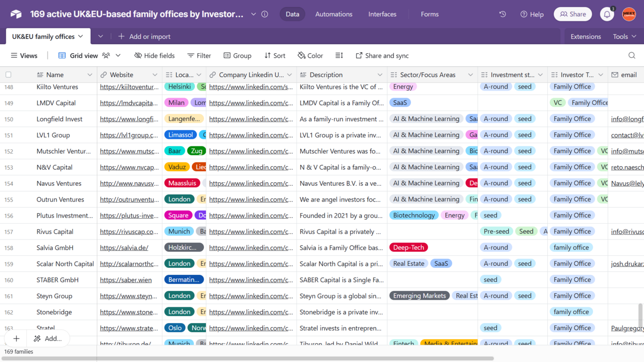Open the Name field dropdown arrow
The width and height of the screenshot is (644, 362).
[x=90, y=74]
